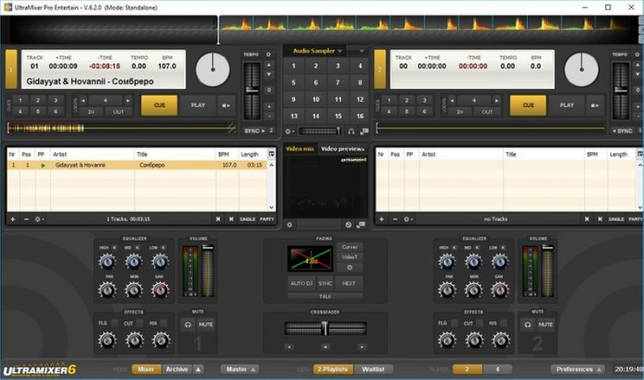644x380 pixels.
Task: Enable AUTO DJ in the fader panel
Action: click(x=301, y=283)
